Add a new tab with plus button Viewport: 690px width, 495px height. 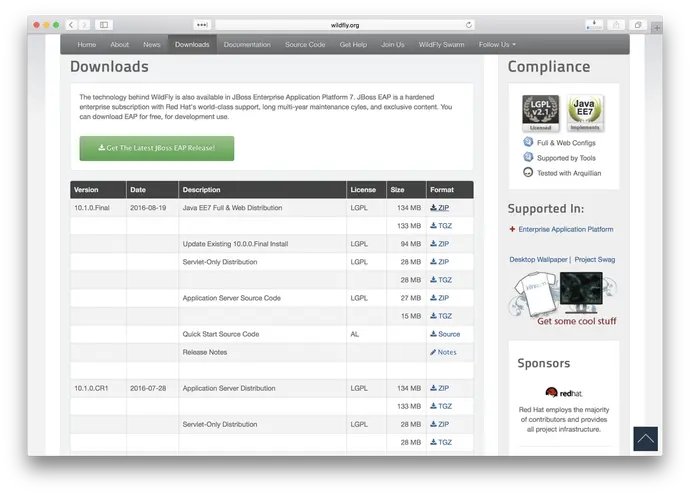click(657, 28)
